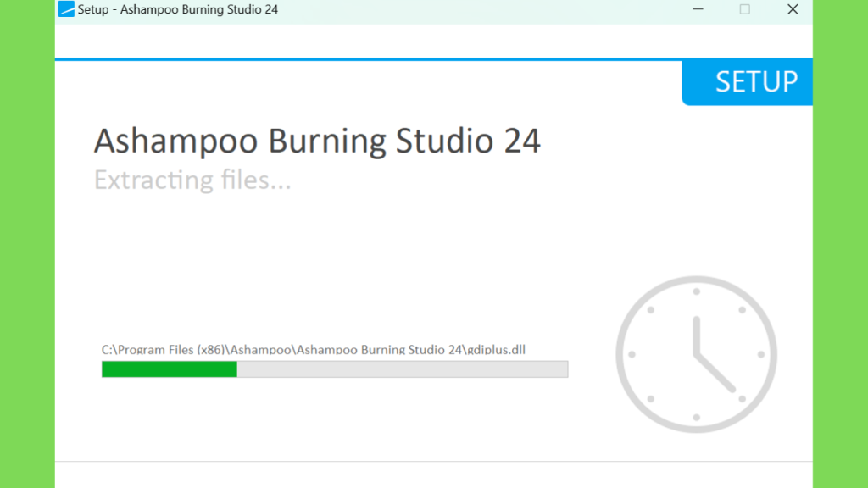Click the twelve o'clock mark on clock
The height and width of the screenshot is (488, 868).
click(x=696, y=291)
